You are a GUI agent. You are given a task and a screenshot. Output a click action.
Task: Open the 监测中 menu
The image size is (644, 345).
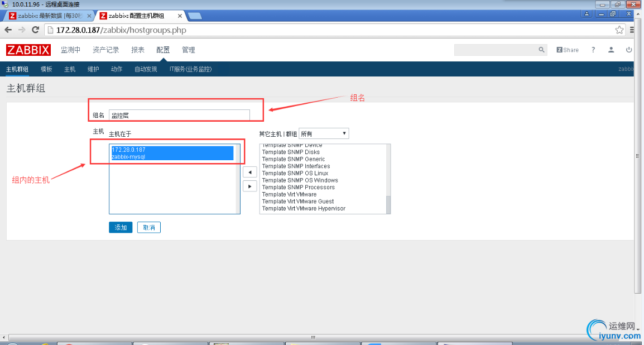71,50
